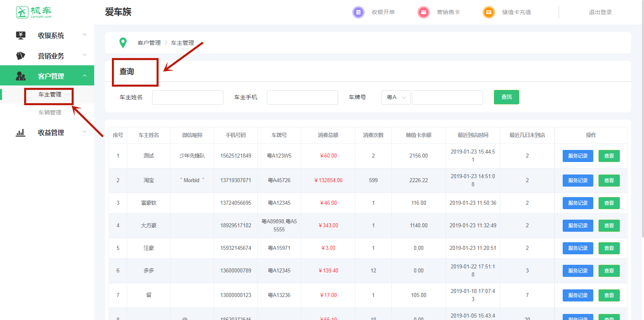Click the 帆车 logo in top left

coord(34,12)
